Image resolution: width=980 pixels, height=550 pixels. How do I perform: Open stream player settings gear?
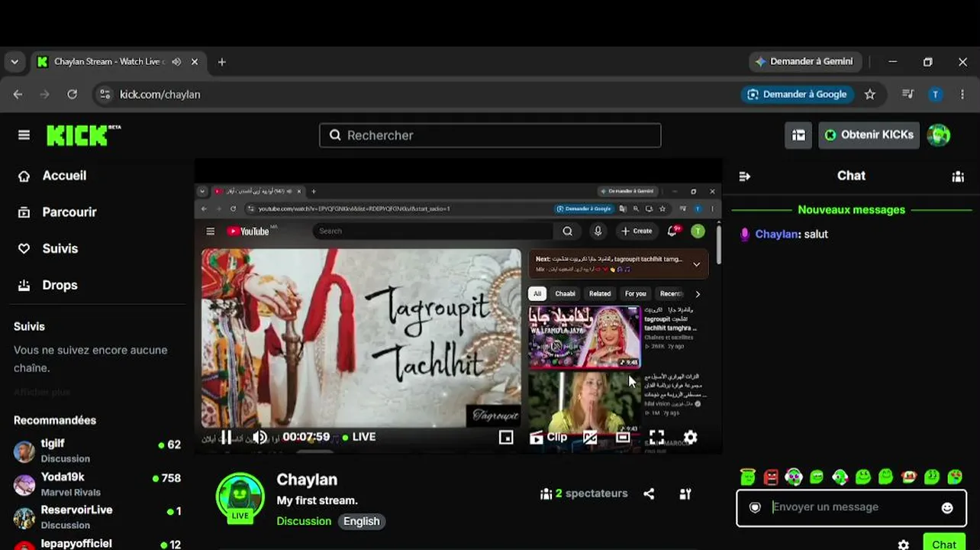(691, 437)
